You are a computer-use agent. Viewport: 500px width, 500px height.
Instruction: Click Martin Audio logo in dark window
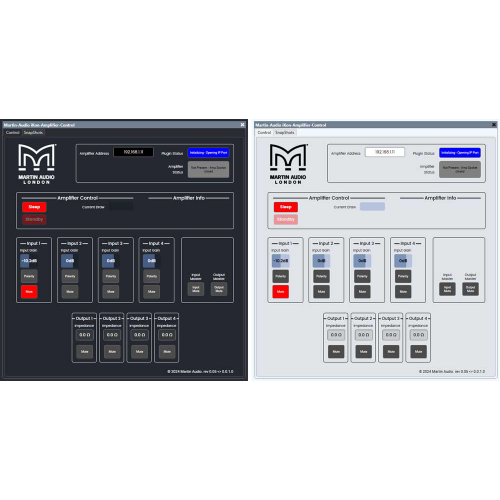point(37,164)
